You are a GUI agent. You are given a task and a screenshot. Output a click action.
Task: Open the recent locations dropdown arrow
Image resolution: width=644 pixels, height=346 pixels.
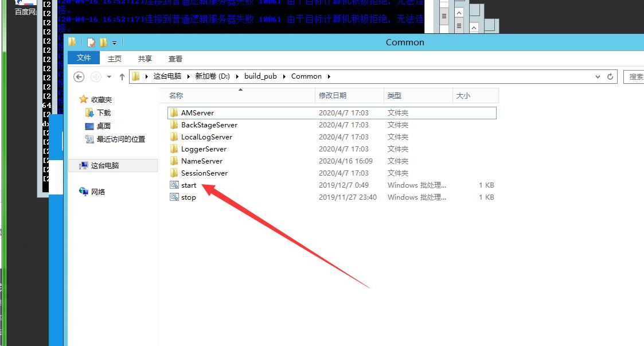click(109, 76)
